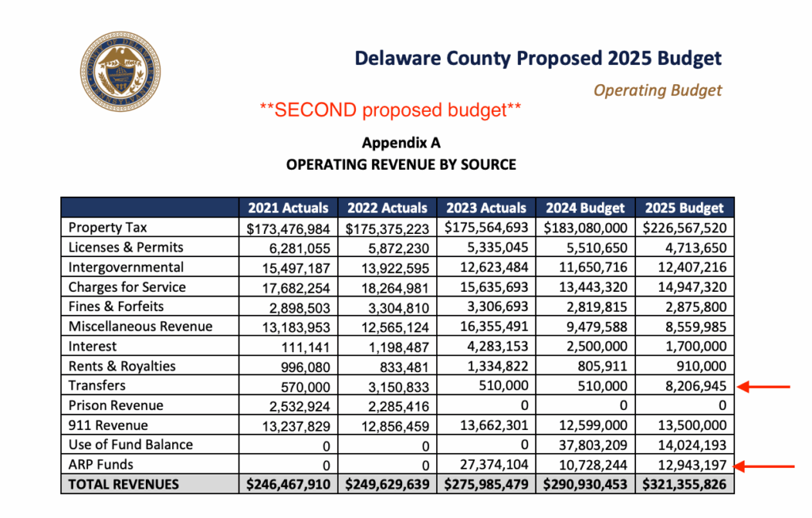Click the Miscellaneous Revenue row label

[140, 326]
